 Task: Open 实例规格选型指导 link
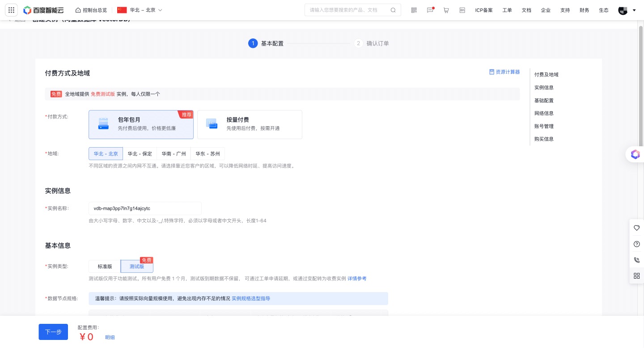250,298
